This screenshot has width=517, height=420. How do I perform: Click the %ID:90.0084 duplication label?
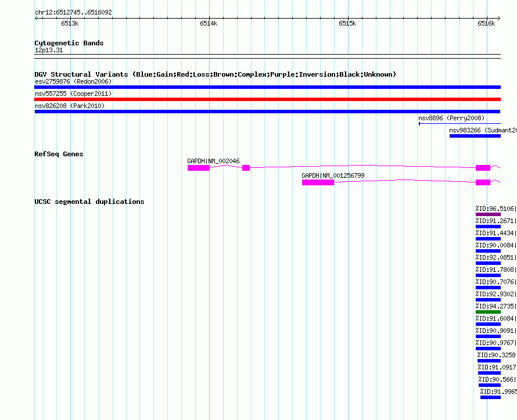[496, 245]
